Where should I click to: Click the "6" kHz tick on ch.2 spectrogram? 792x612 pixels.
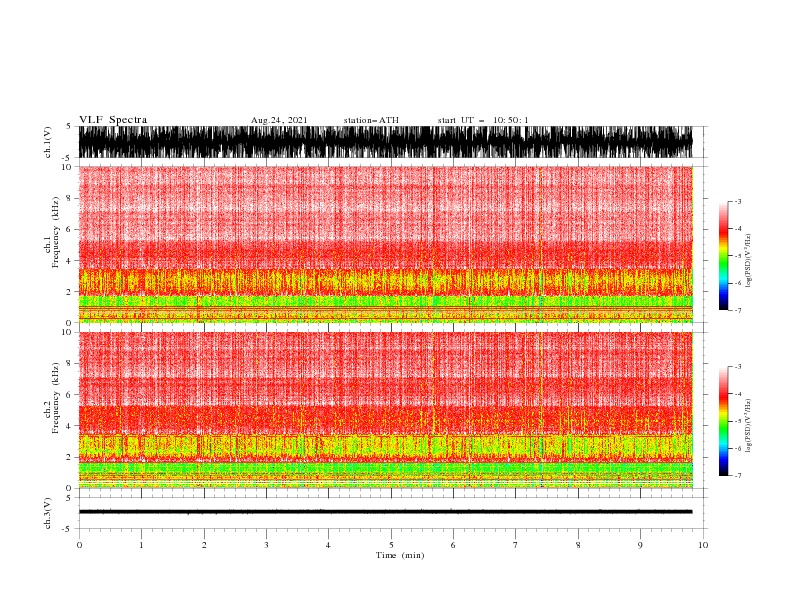tap(70, 395)
